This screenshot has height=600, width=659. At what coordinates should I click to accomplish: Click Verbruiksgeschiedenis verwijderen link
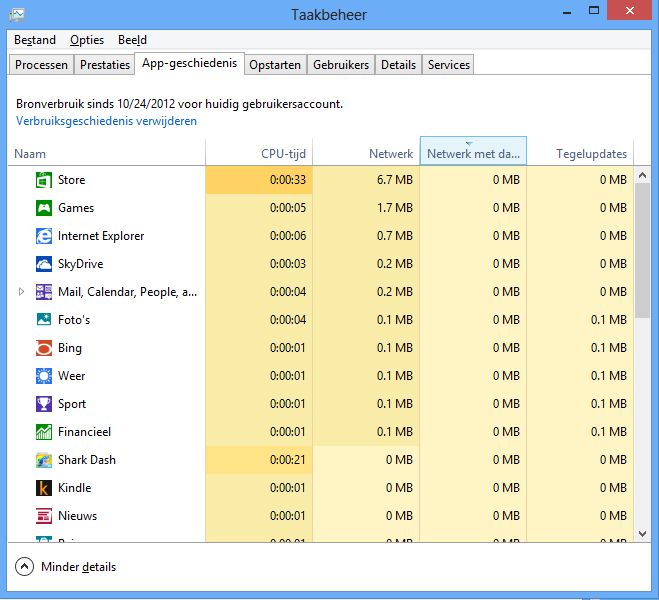[106, 121]
